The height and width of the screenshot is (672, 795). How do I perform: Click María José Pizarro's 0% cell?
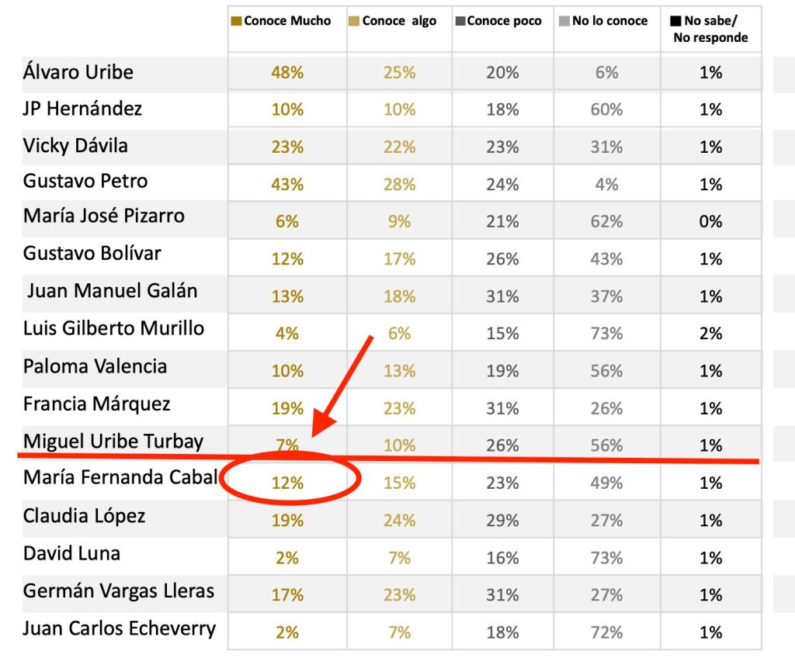click(710, 222)
